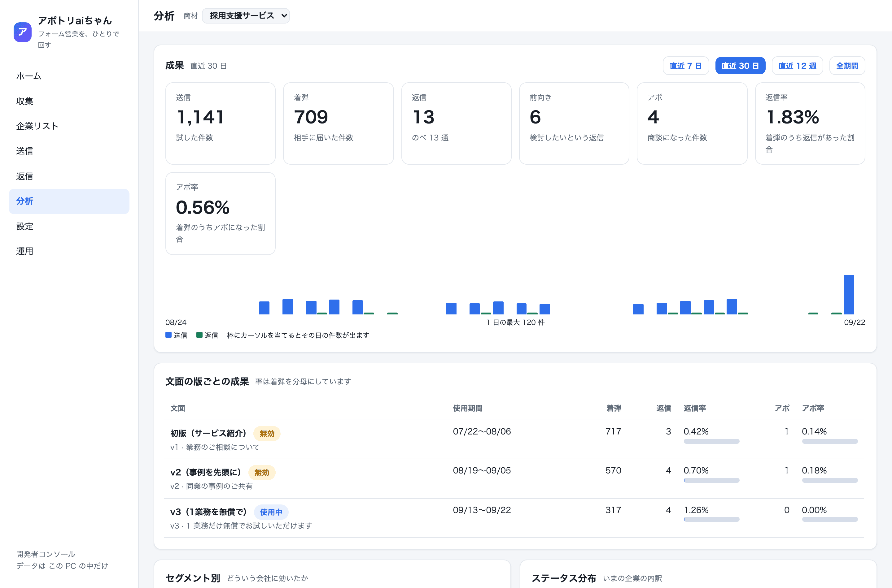Image resolution: width=892 pixels, height=588 pixels.
Task: Switch period to 直近 7 日
Action: (x=686, y=66)
